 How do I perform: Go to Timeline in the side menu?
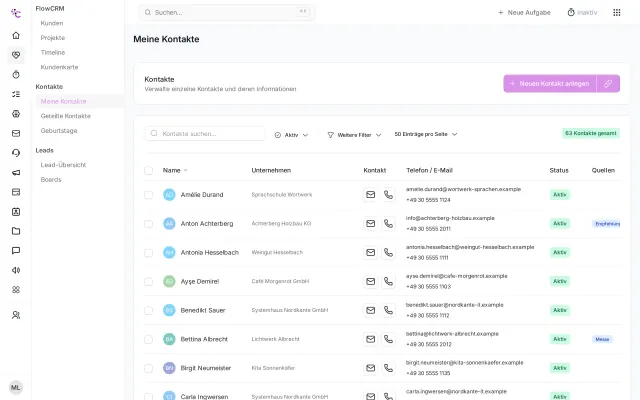point(53,53)
